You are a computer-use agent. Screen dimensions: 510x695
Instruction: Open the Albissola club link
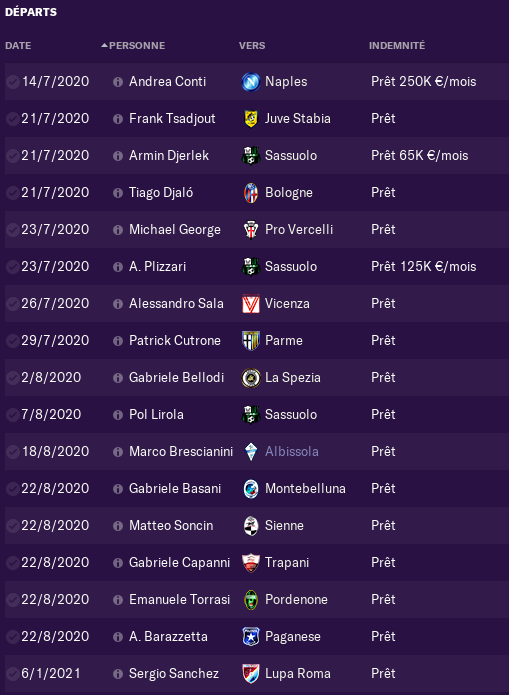point(292,452)
